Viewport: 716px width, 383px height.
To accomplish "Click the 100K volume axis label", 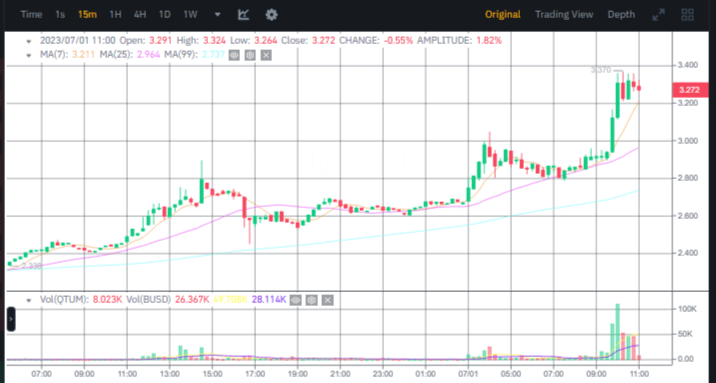I will tap(687, 309).
